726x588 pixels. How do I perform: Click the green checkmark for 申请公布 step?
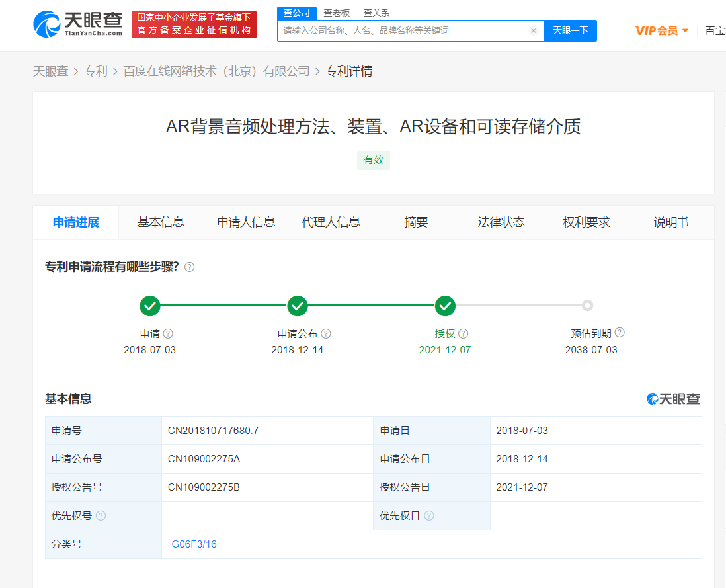point(298,306)
